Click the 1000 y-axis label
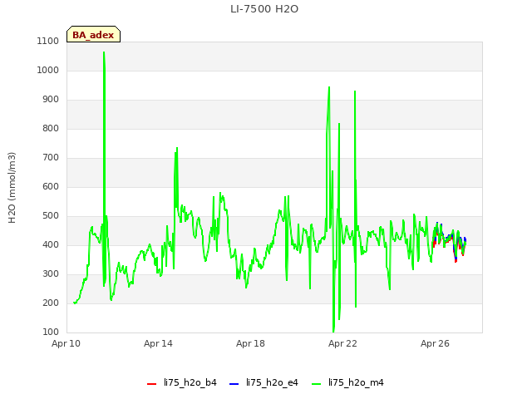 tap(48, 70)
